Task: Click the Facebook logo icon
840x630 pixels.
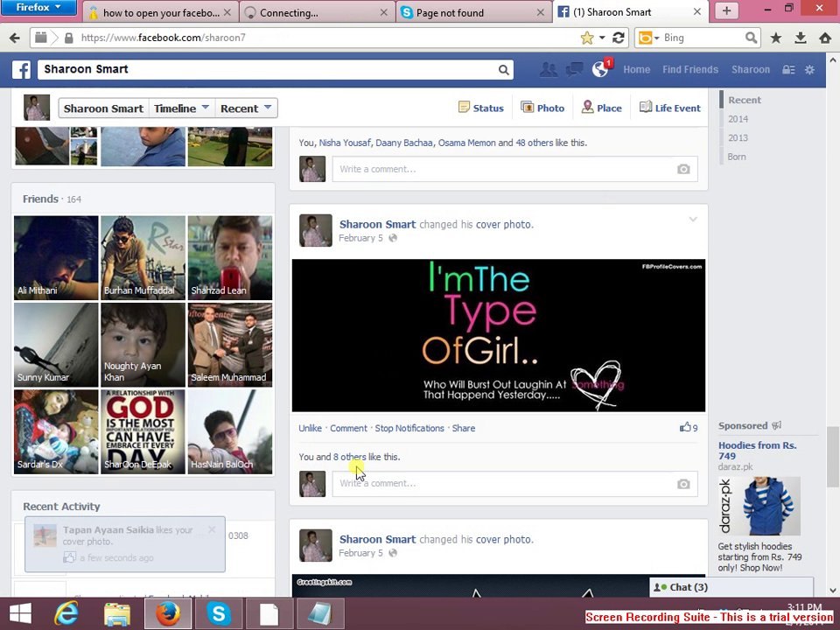Action: 21,70
